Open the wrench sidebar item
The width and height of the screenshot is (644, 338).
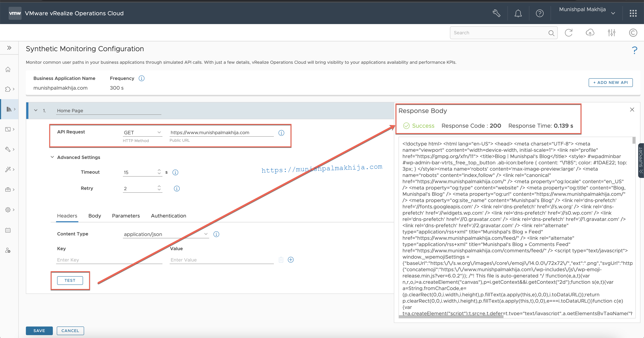click(x=8, y=149)
